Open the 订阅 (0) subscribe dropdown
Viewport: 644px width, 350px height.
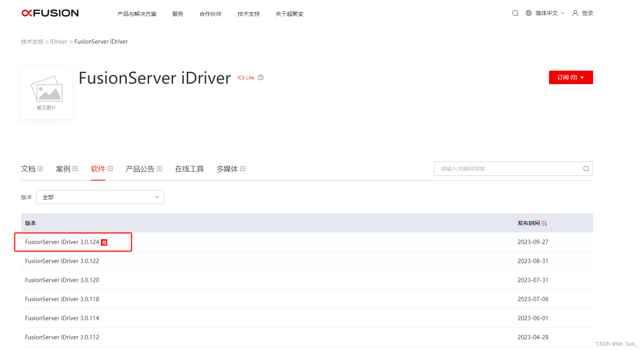[571, 77]
